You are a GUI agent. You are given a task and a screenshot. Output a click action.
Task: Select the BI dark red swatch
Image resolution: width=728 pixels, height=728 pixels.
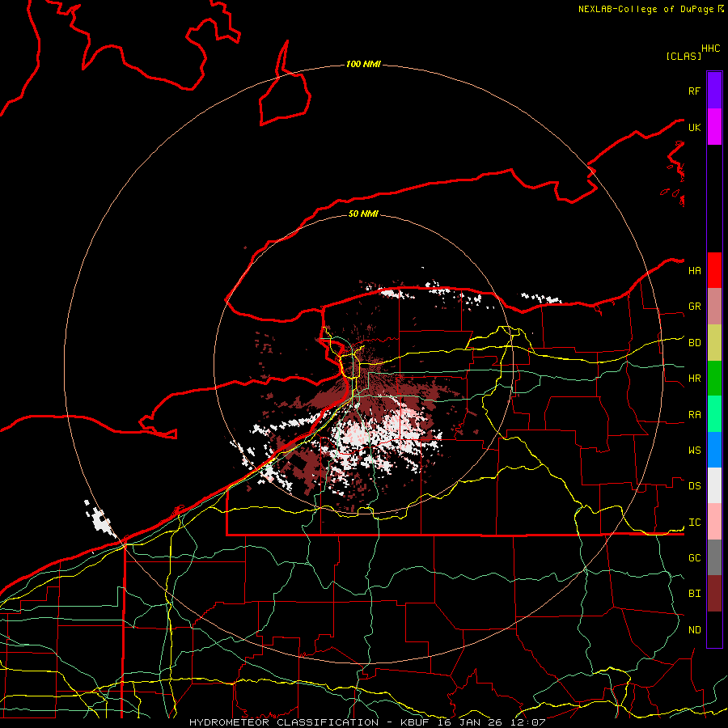714,594
